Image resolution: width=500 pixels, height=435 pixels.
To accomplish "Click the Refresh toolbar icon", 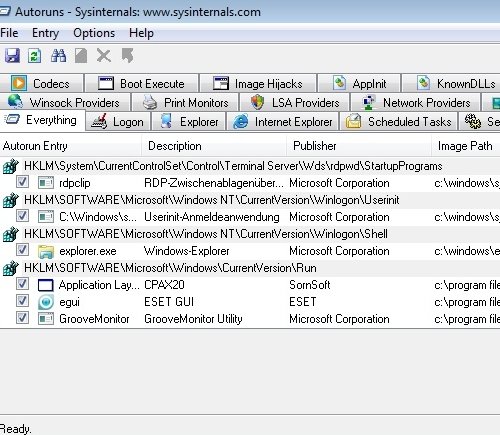I will click(x=34, y=55).
